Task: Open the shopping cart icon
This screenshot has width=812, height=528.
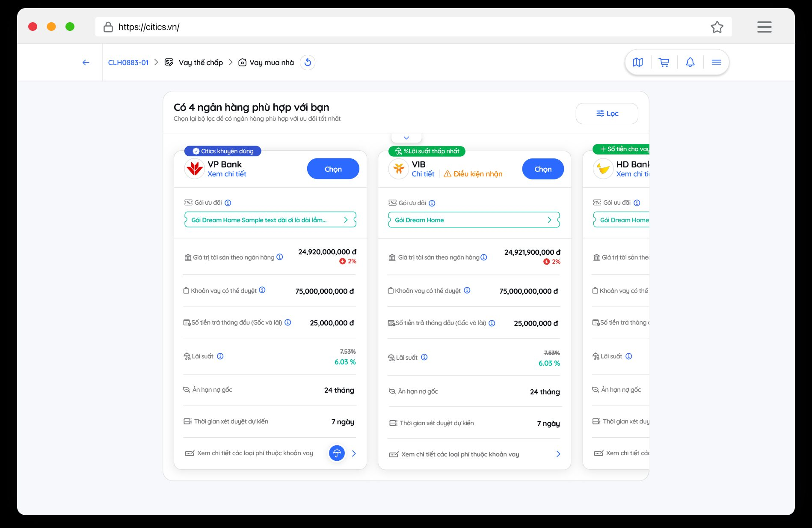Action: (664, 63)
